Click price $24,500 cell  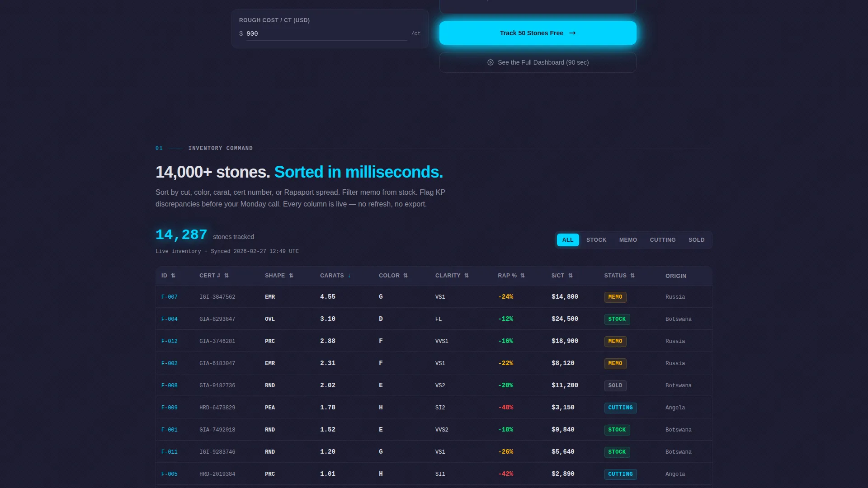click(565, 319)
